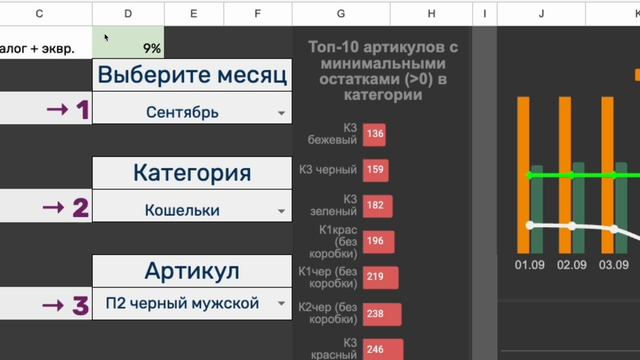Click the 'К1чер (без коробки)' bar label

[328, 277]
